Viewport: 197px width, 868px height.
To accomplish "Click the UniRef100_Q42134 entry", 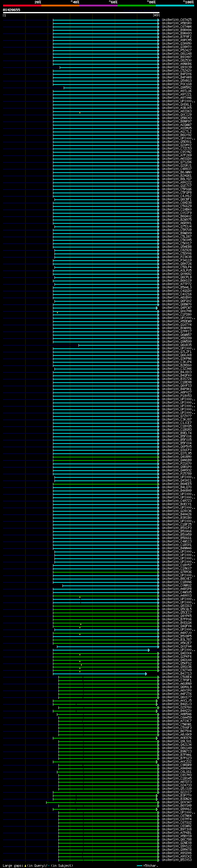I will [x=177, y=745].
